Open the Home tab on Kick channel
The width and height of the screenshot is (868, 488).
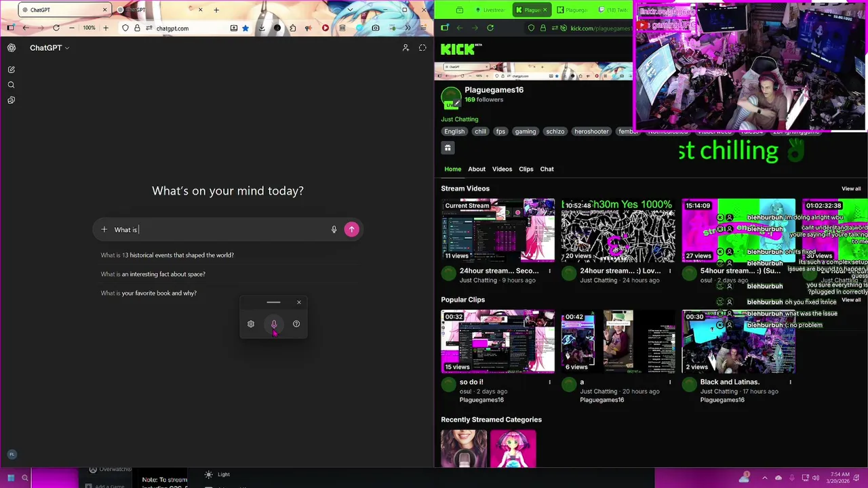point(452,169)
